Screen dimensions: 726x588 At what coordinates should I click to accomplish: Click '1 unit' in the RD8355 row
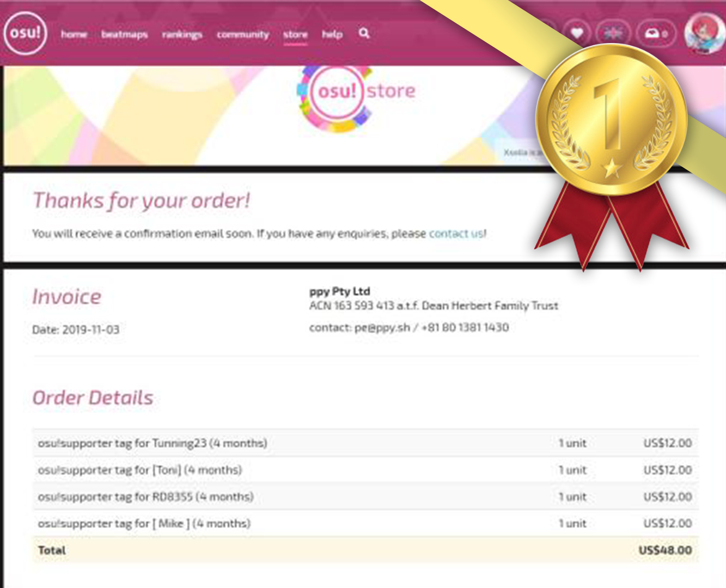click(x=573, y=497)
